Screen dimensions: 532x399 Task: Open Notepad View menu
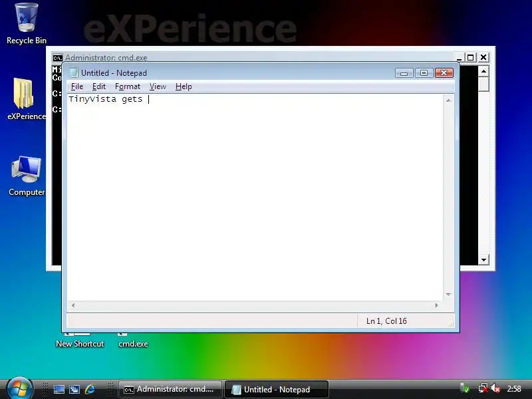158,86
